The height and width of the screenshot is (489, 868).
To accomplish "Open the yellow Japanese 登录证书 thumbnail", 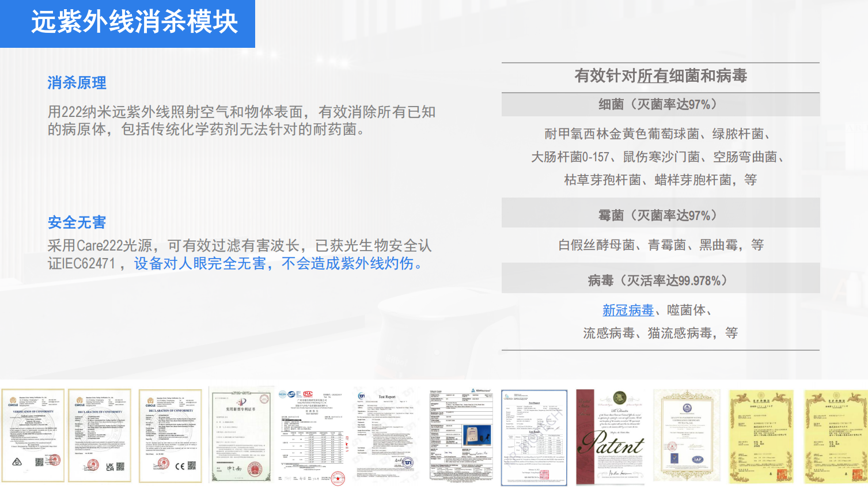I will coord(760,435).
